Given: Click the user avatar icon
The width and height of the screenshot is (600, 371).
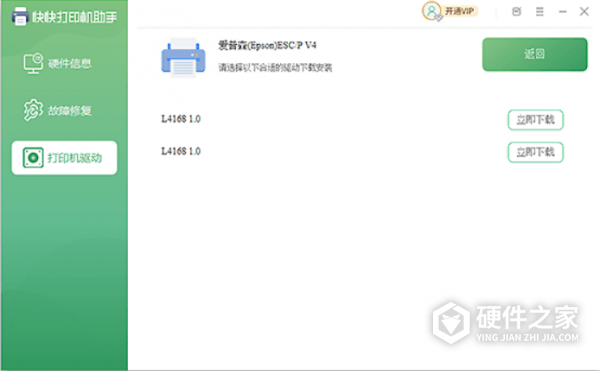Looking at the screenshot, I should [432, 11].
